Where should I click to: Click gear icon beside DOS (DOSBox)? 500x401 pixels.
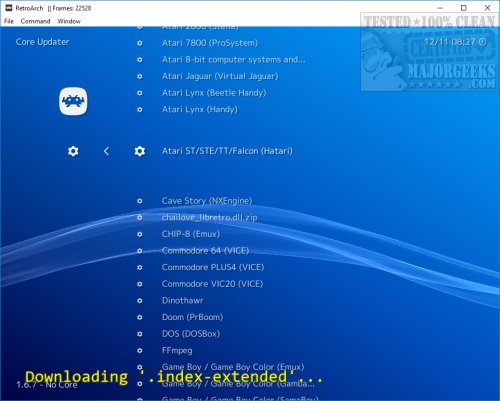[140, 334]
